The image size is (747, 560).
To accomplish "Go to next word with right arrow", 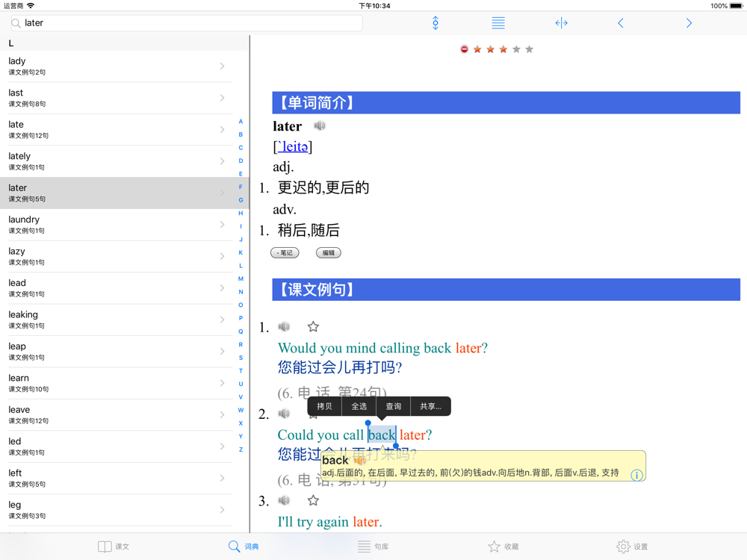I will point(689,23).
